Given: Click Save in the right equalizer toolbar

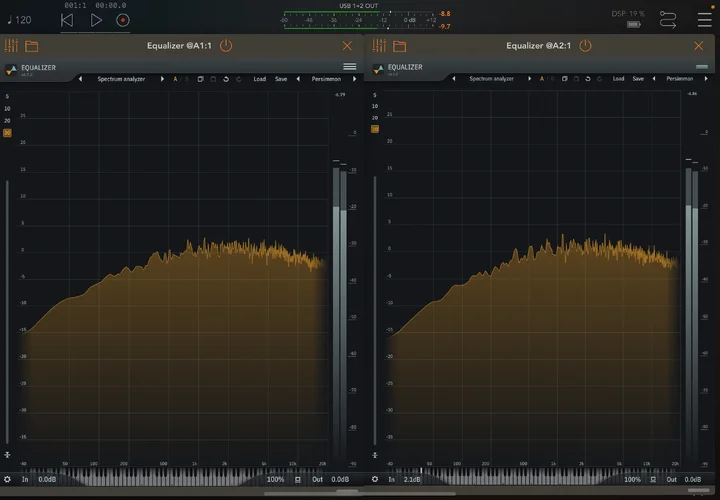Looking at the screenshot, I should (x=638, y=79).
